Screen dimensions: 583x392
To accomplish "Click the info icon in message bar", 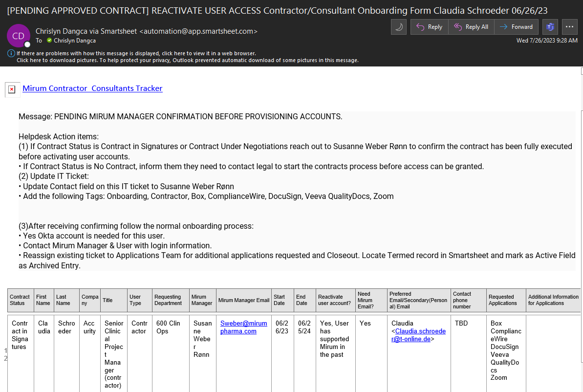I will coord(11,54).
